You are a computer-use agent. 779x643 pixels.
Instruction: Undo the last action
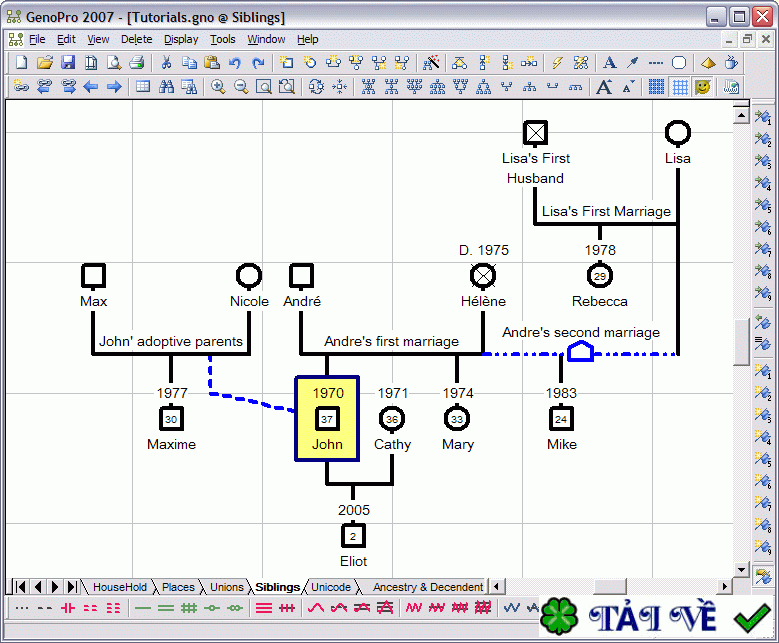click(235, 63)
